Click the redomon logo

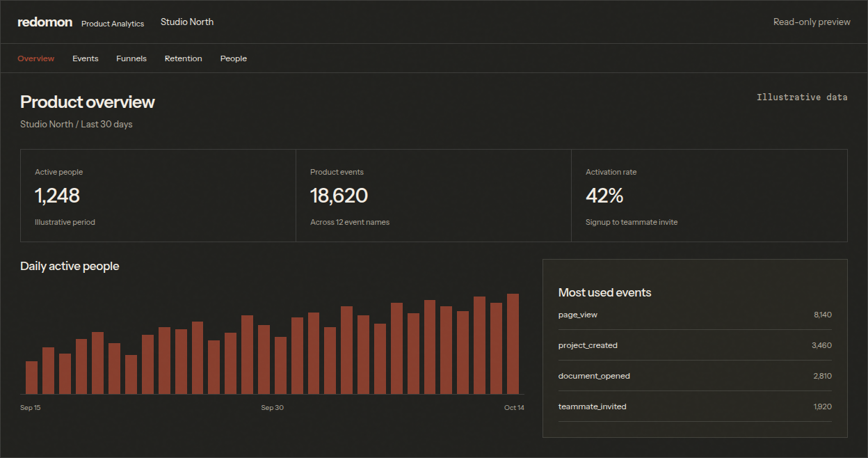point(45,22)
